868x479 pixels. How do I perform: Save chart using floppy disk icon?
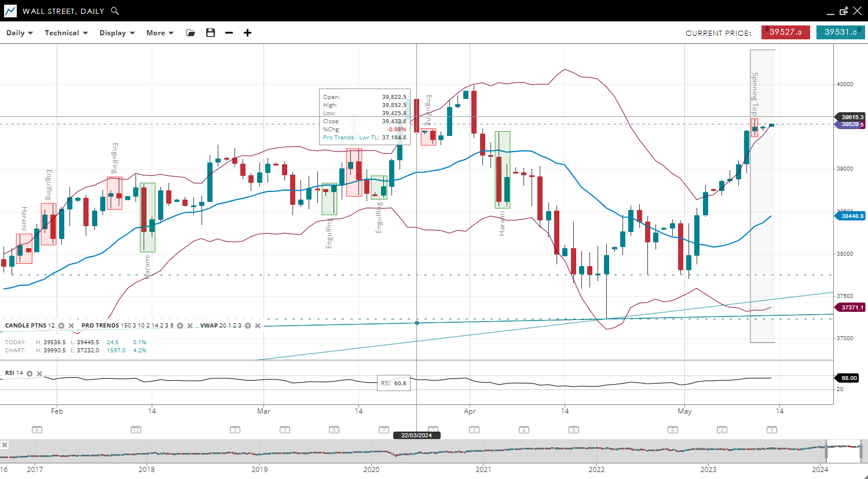(211, 33)
